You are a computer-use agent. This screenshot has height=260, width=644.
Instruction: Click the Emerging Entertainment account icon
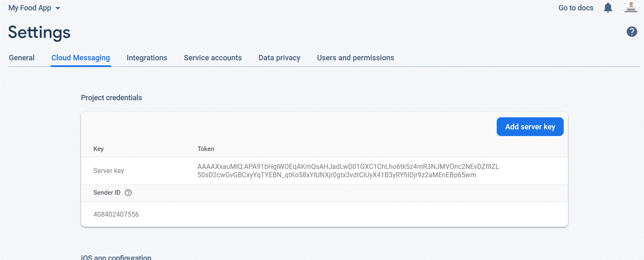coord(631,7)
